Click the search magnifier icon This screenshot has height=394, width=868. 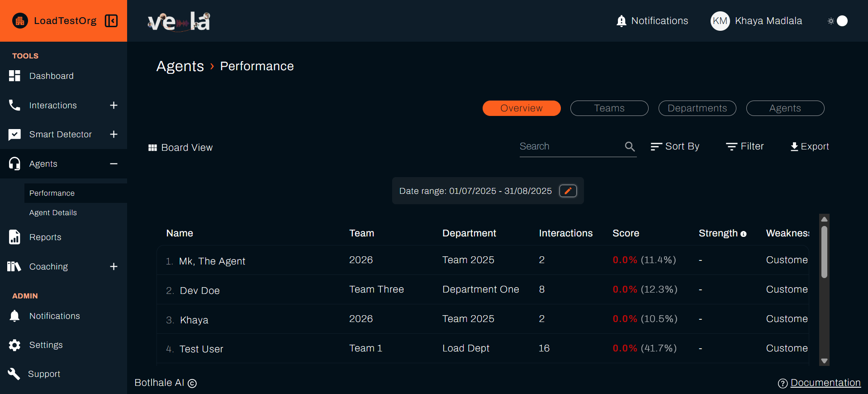[x=630, y=146]
